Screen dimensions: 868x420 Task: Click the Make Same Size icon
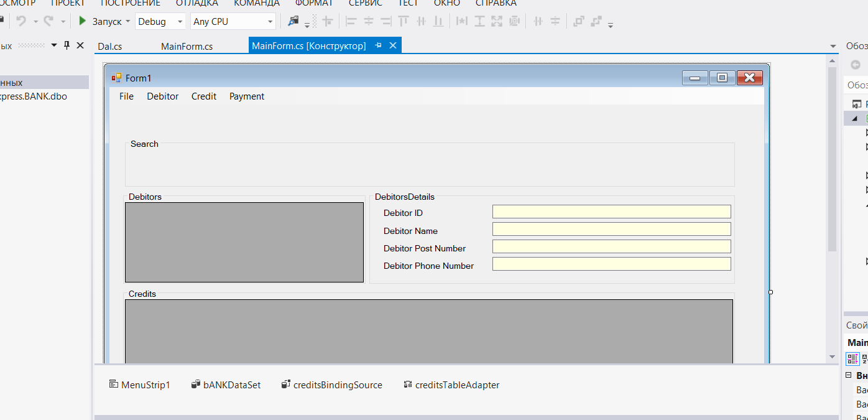[497, 21]
